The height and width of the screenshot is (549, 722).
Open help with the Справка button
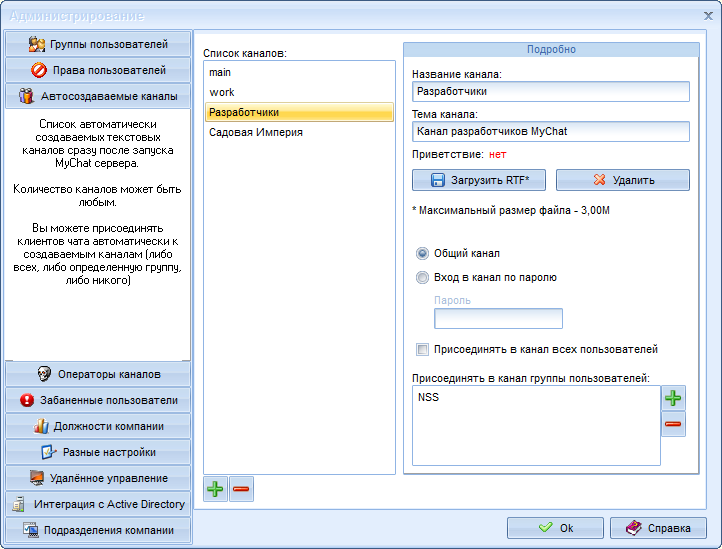click(x=658, y=528)
